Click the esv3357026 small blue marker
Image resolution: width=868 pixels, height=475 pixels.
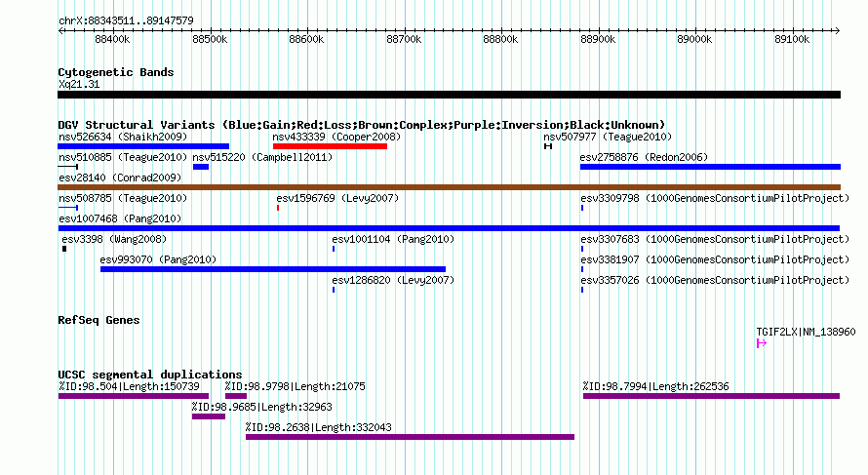pos(582,290)
